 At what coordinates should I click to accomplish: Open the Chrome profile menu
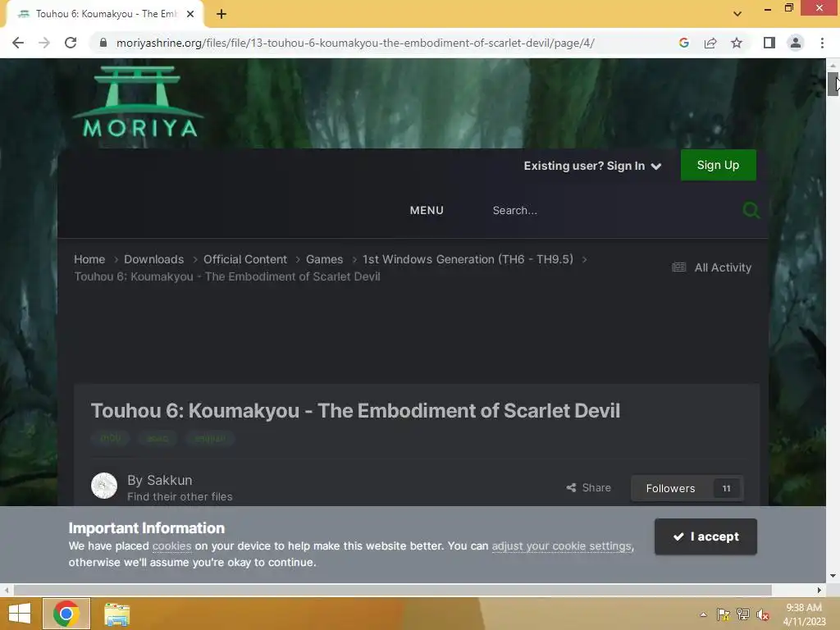[x=796, y=43]
